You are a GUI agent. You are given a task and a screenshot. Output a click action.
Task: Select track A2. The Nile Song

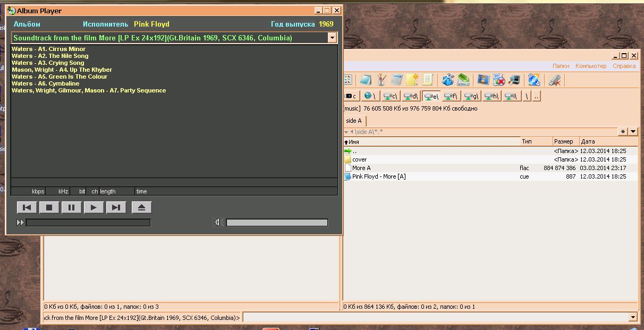click(50, 56)
